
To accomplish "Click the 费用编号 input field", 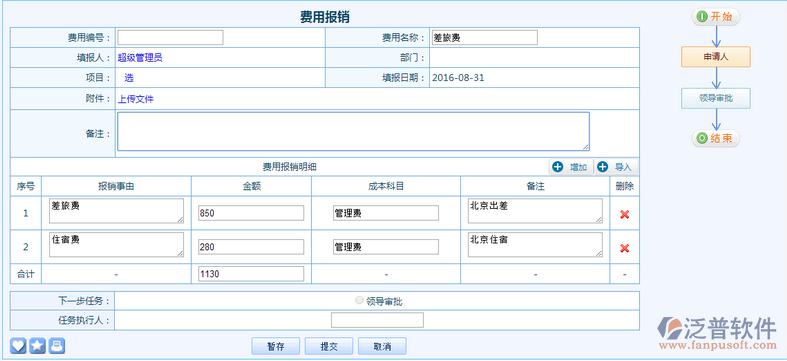I will (170, 38).
